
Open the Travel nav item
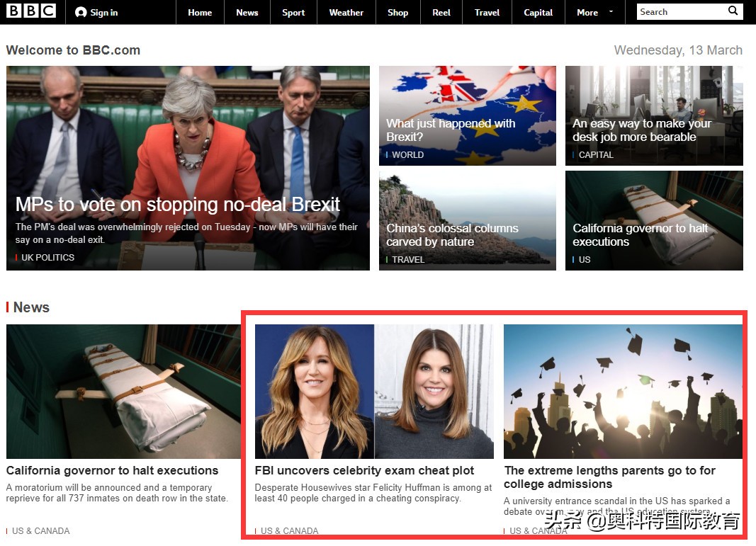tap(487, 13)
